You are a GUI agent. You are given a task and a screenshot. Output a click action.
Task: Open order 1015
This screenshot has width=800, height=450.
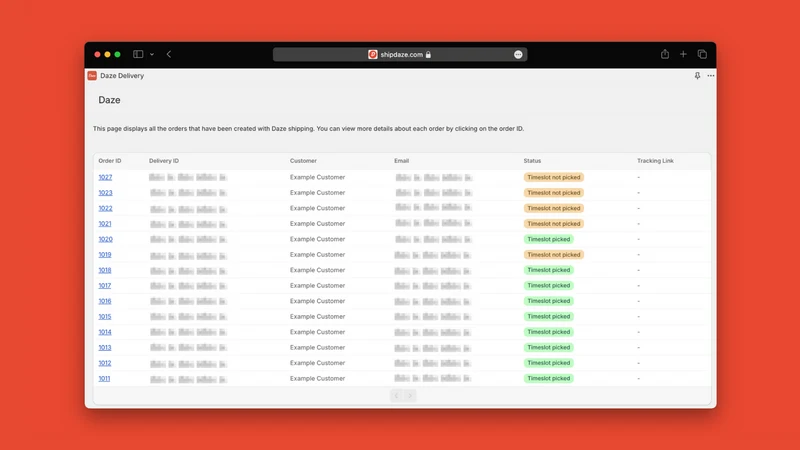pyautogui.click(x=105, y=316)
